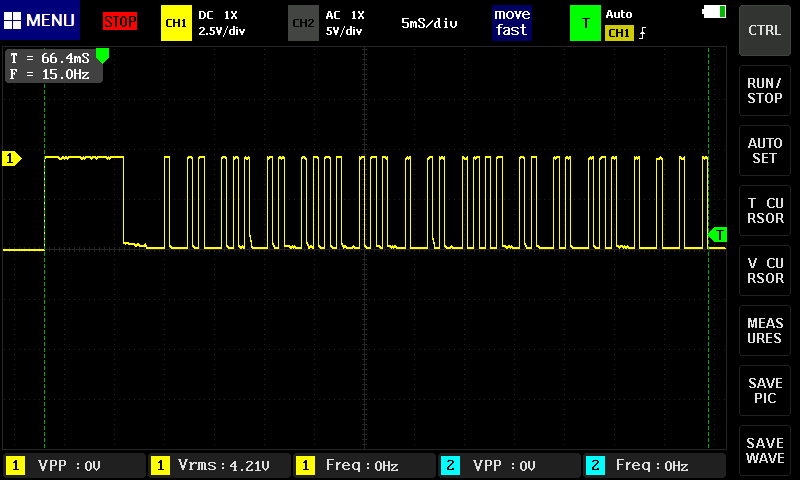Click the red STOP status indicator
The width and height of the screenshot is (800, 480).
point(120,22)
